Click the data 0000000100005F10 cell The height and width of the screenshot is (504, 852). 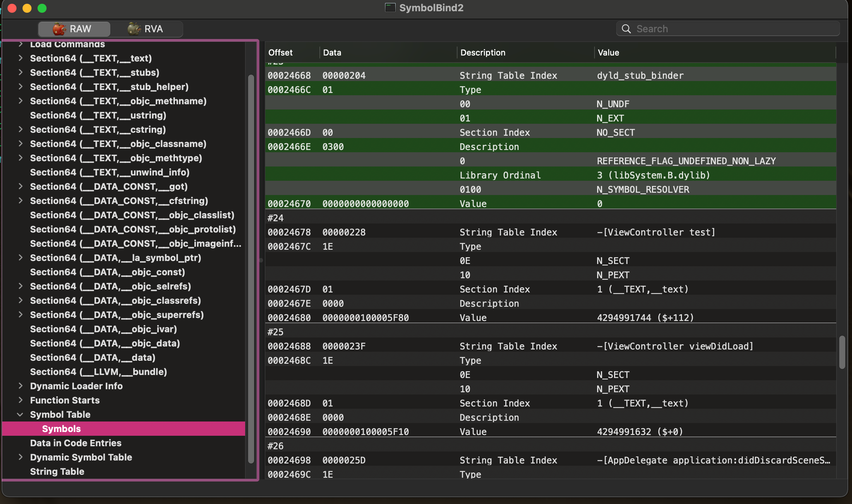point(366,432)
